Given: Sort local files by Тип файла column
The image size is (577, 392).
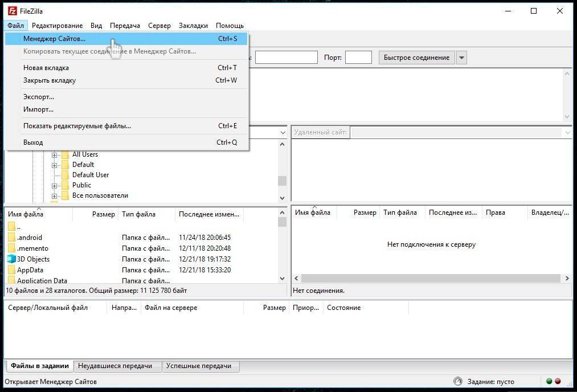Looking at the screenshot, I should click(x=147, y=214).
